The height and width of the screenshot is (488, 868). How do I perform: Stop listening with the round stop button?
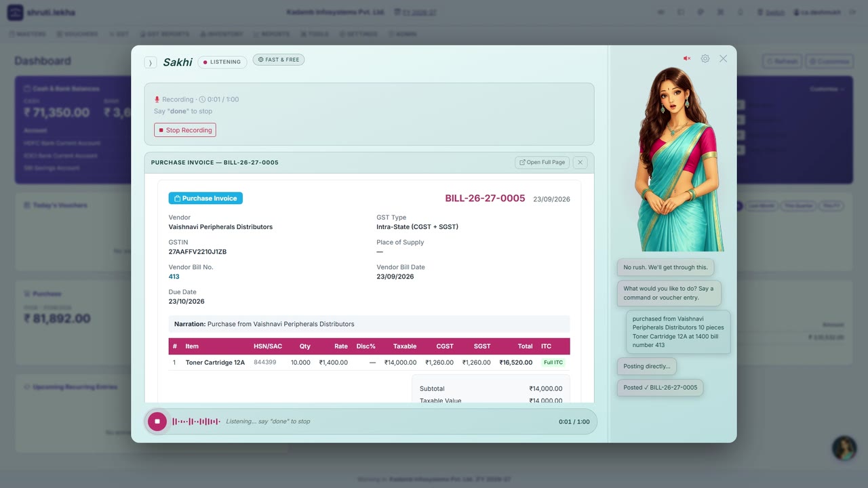pyautogui.click(x=157, y=421)
